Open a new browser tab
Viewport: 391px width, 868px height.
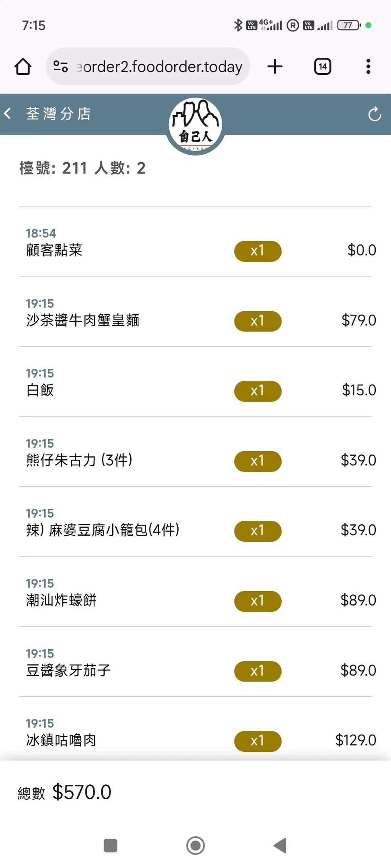tap(275, 67)
